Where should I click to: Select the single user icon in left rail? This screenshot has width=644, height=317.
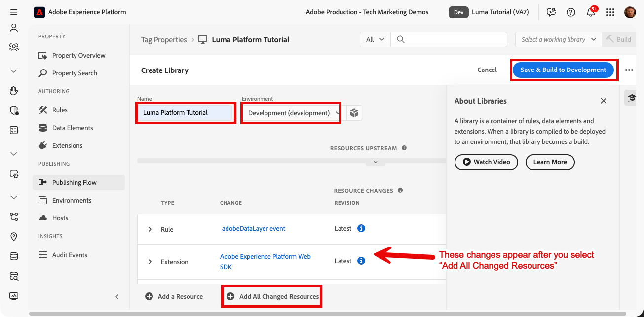(14, 28)
